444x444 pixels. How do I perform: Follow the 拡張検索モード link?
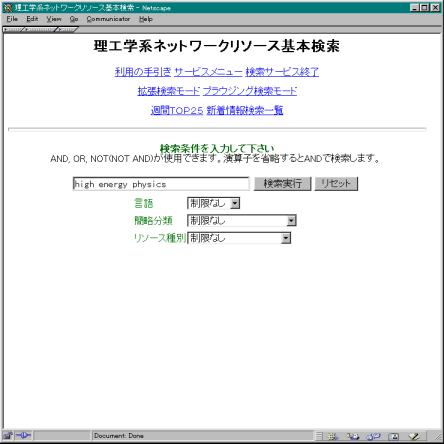169,91
